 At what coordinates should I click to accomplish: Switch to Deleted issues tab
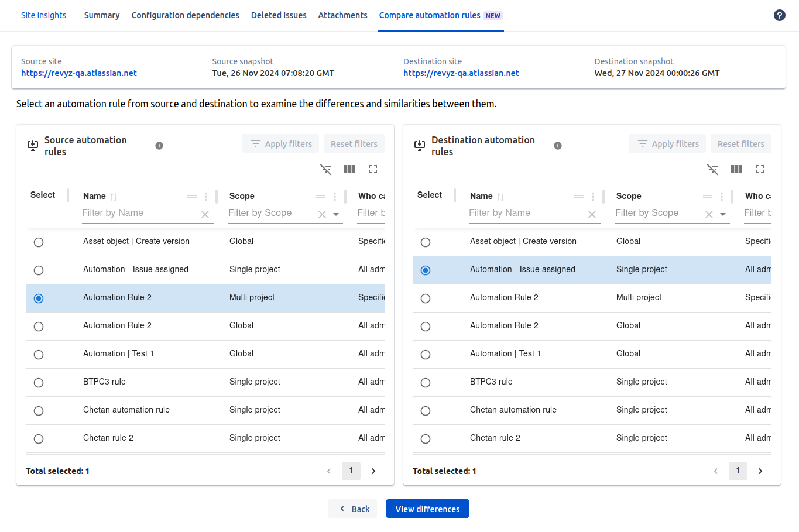click(279, 15)
